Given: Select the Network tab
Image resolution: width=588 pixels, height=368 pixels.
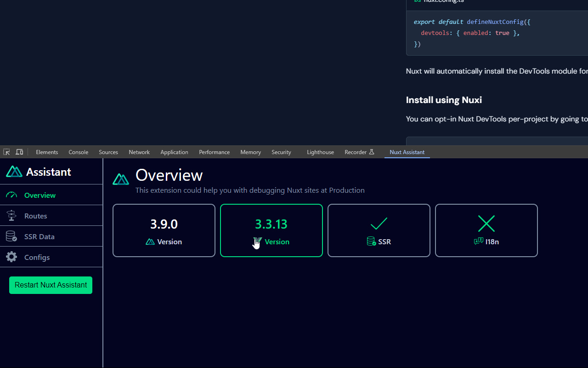Looking at the screenshot, I should (x=139, y=152).
